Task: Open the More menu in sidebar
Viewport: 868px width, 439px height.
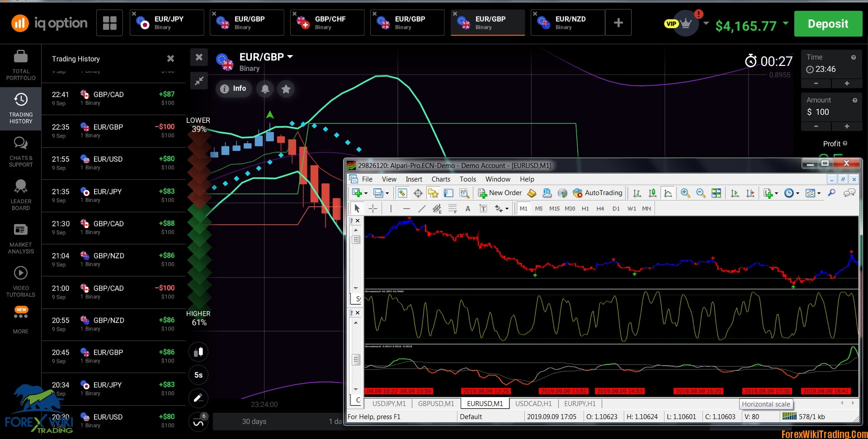Action: click(21, 321)
